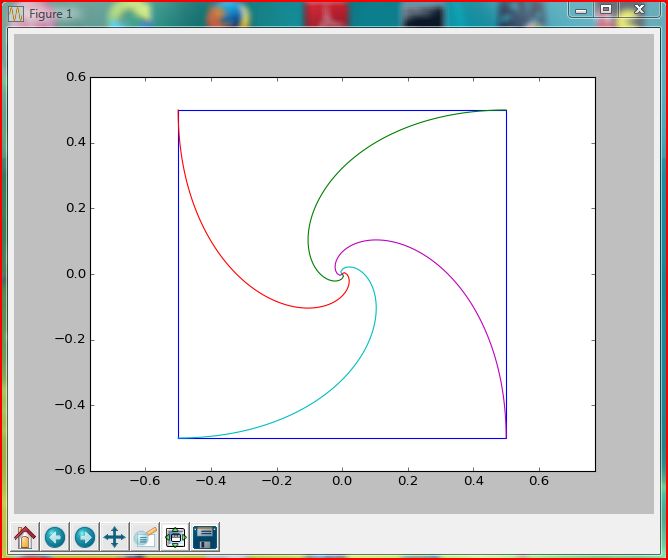Activate the pan and zoom tool
The width and height of the screenshot is (668, 560).
click(115, 537)
